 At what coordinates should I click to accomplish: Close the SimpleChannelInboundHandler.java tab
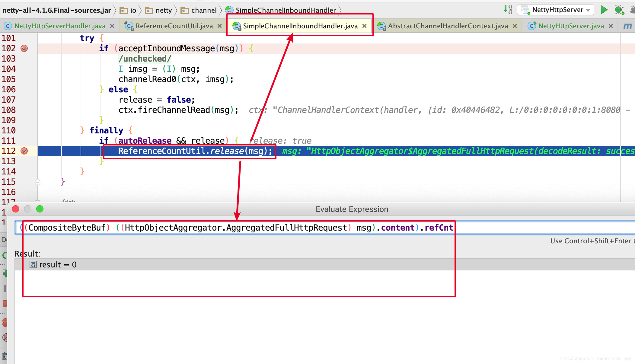point(364,26)
